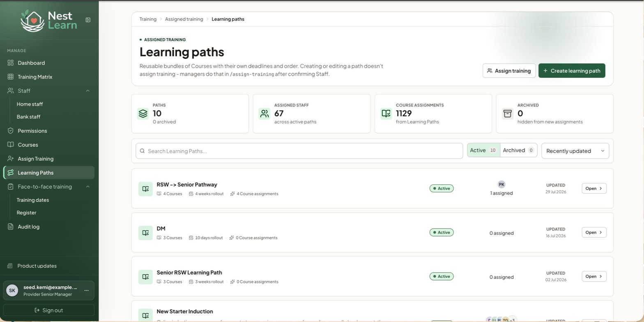The height and width of the screenshot is (322, 644).
Task: Click the SK user avatar
Action: (x=12, y=290)
